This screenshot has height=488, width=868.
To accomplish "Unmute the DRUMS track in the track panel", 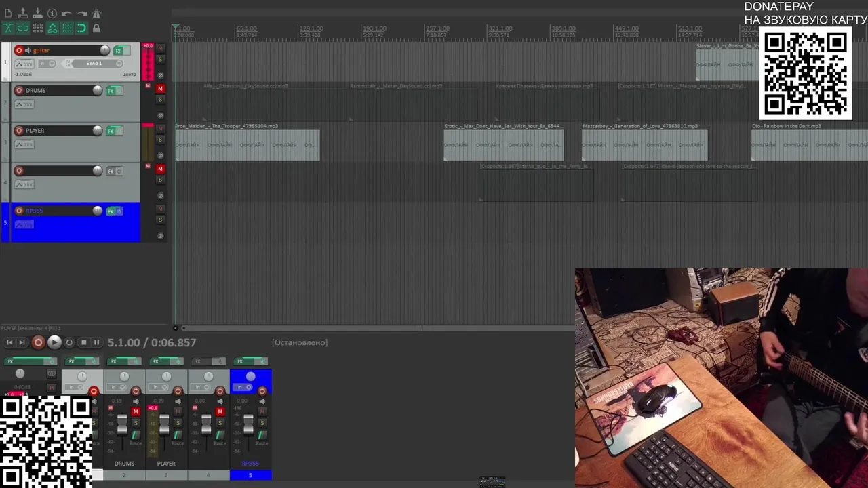I will click(160, 89).
